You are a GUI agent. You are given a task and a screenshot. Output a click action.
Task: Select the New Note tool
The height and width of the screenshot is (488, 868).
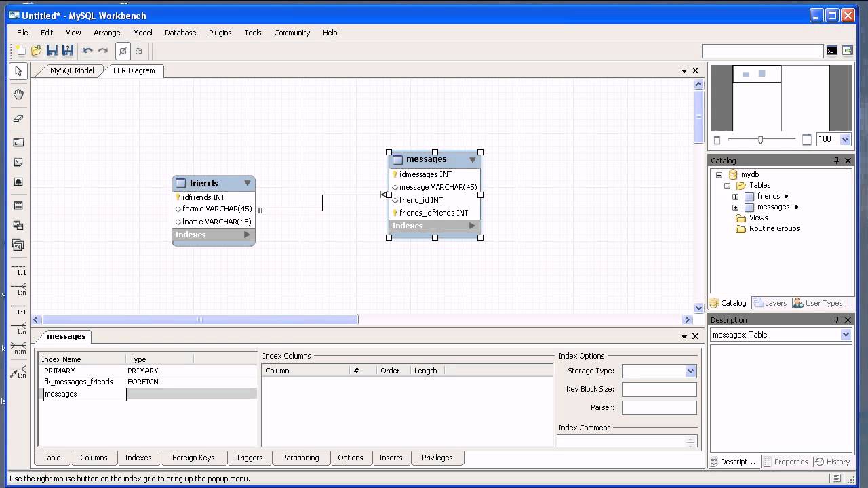pyautogui.click(x=18, y=162)
